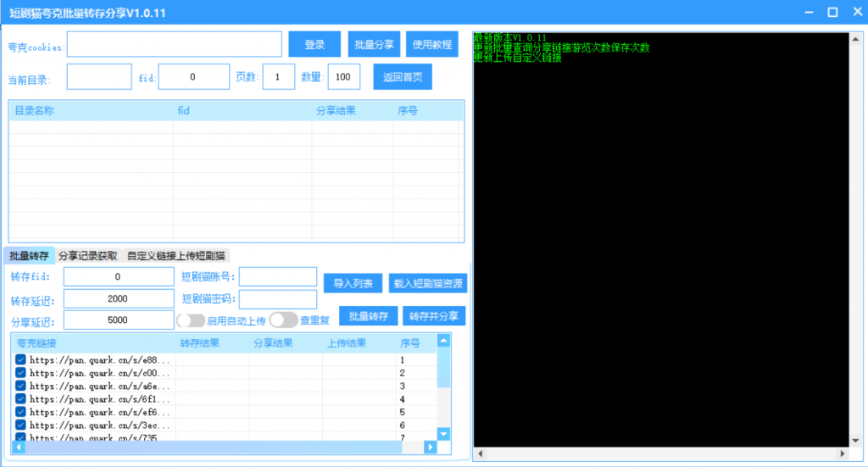
Task: Click the 数量 field showing 100
Action: 344,77
